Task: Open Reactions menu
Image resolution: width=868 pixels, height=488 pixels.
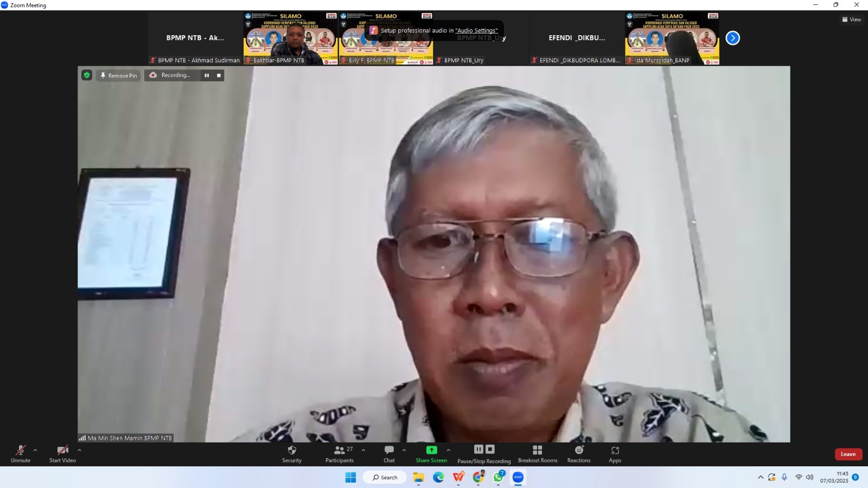Action: click(579, 454)
